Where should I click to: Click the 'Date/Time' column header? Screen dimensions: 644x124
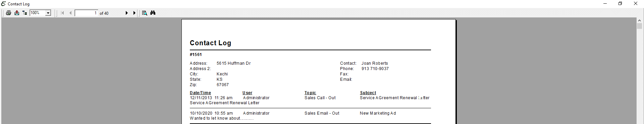tap(200, 93)
